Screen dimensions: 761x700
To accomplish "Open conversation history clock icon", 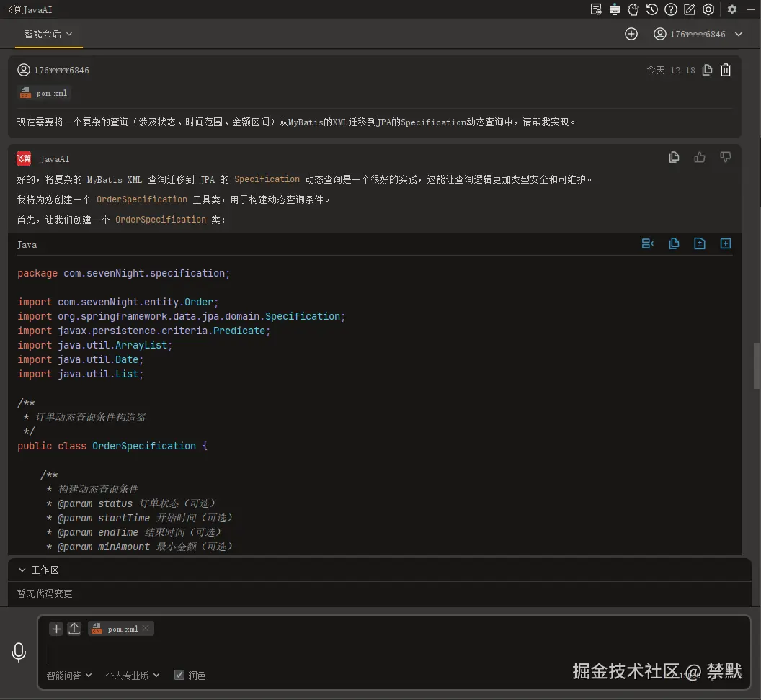I will (651, 9).
